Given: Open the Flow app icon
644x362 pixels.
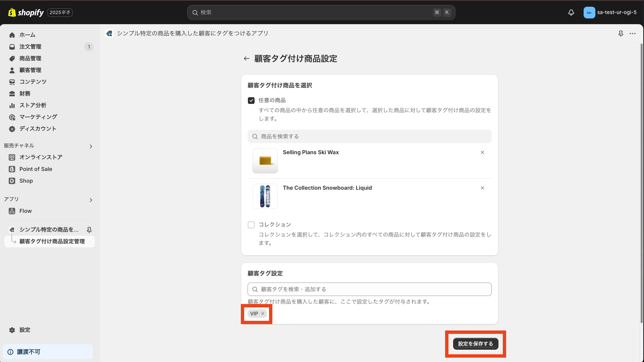Looking at the screenshot, I should click(12, 211).
